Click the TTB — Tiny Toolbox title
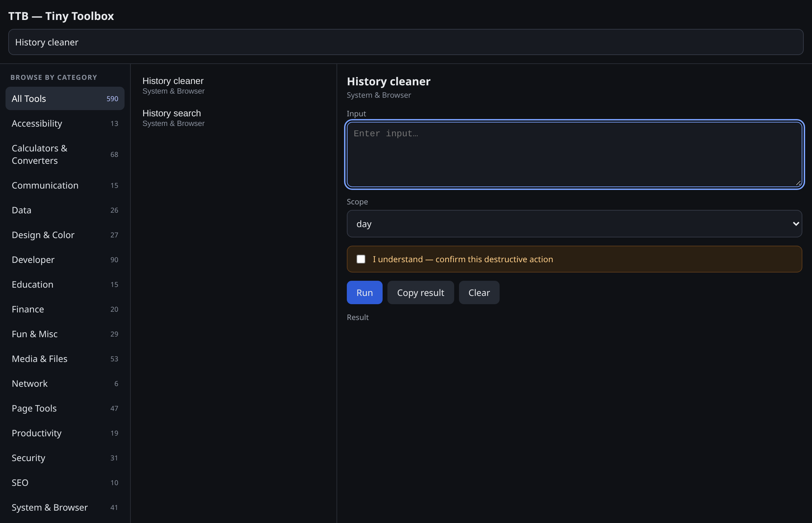The height and width of the screenshot is (523, 812). [61, 16]
